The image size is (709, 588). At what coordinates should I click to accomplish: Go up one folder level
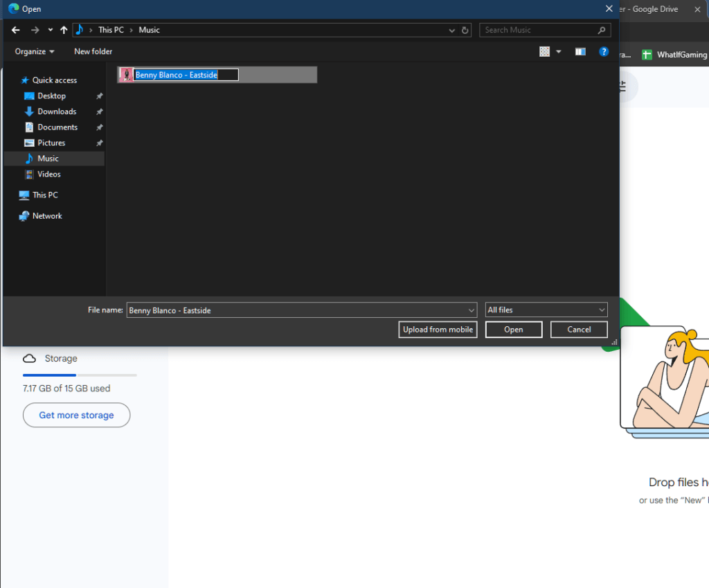(64, 30)
